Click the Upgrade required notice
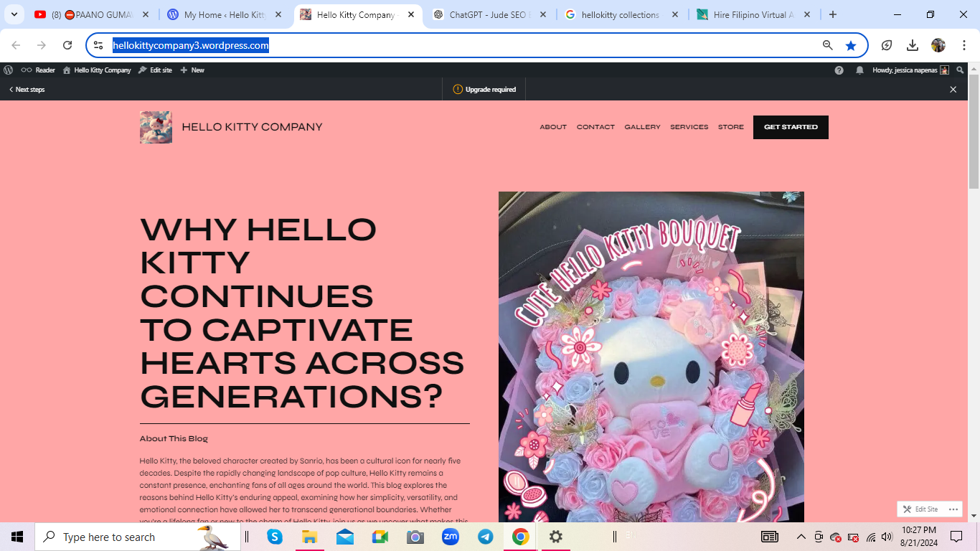This screenshot has width=980, height=551. (x=484, y=90)
